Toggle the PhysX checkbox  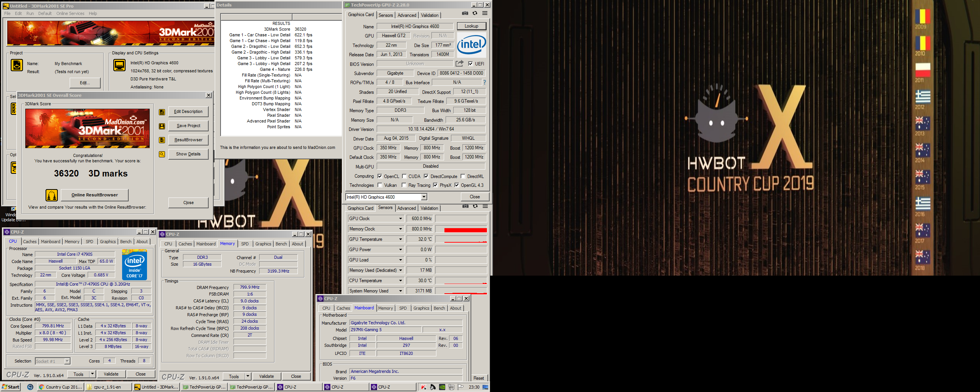pos(435,185)
